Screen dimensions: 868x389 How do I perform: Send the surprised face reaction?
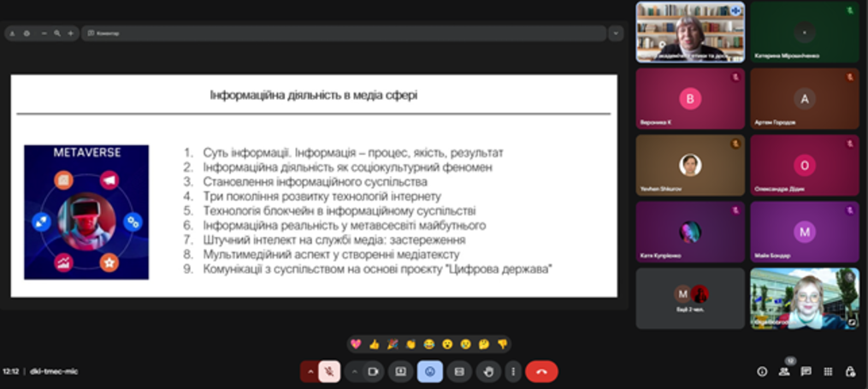[447, 345]
